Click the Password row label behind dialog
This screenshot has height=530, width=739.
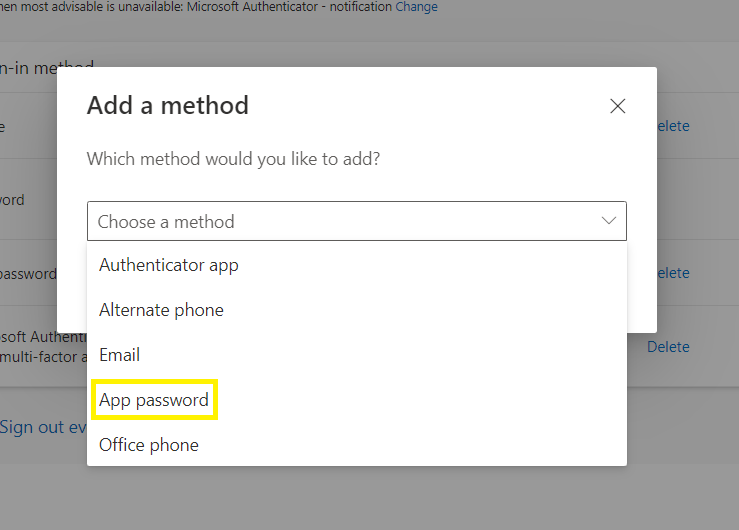click(x=12, y=199)
